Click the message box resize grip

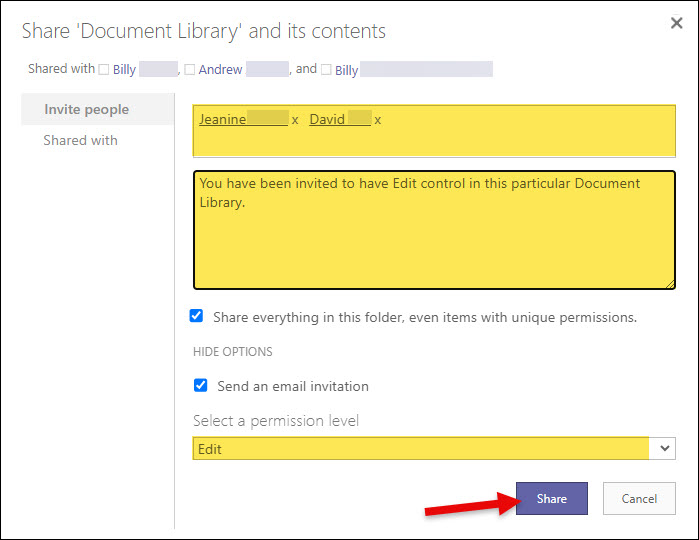tap(670, 284)
